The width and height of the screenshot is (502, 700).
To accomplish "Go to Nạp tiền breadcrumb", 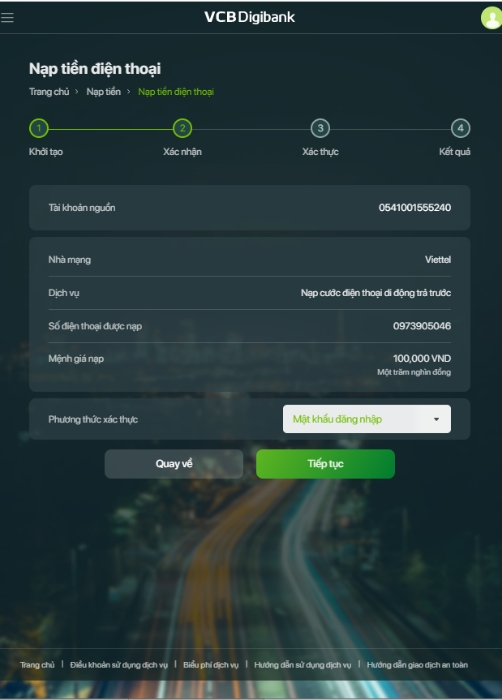I will pos(104,92).
